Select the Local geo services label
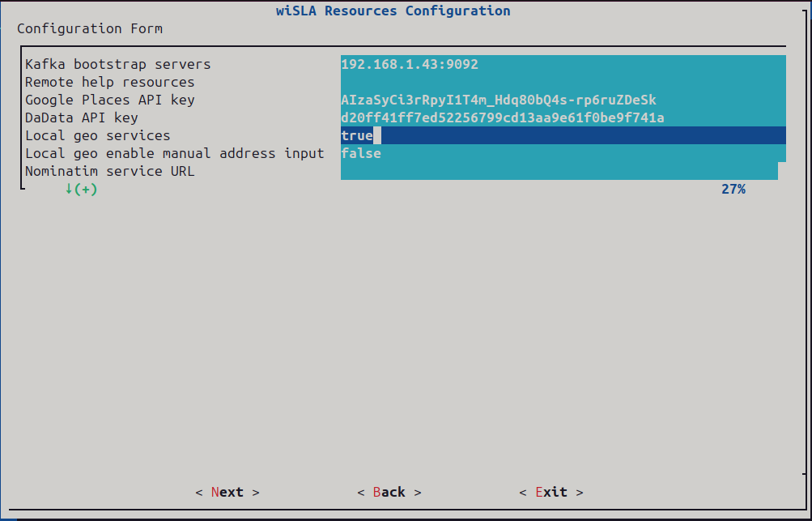Screen dimensions: 812x521 (x=97, y=135)
